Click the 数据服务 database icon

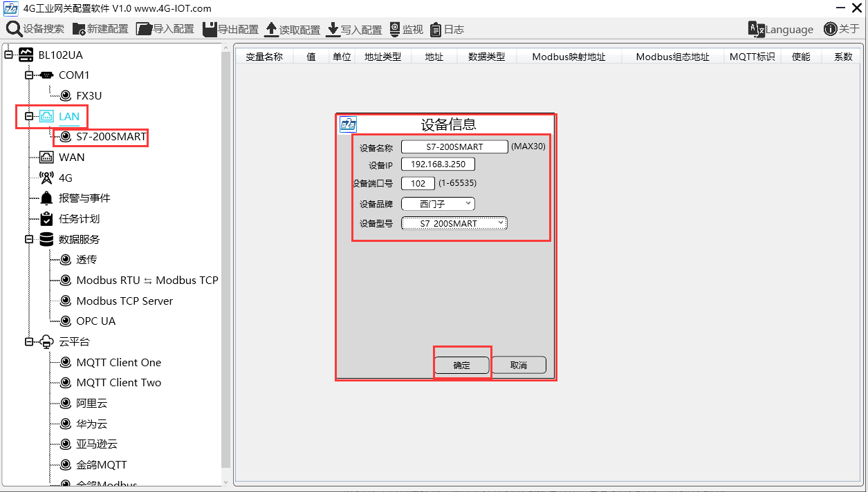point(46,239)
